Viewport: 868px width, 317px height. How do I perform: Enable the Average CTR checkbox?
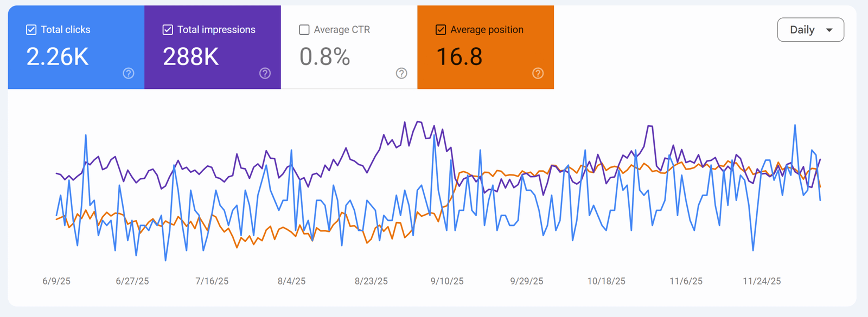click(x=304, y=30)
